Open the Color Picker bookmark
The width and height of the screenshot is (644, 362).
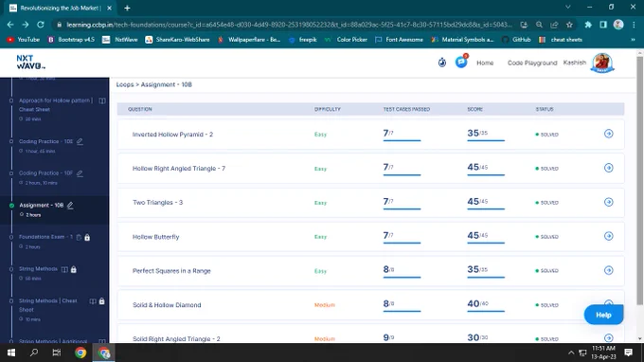point(347,40)
